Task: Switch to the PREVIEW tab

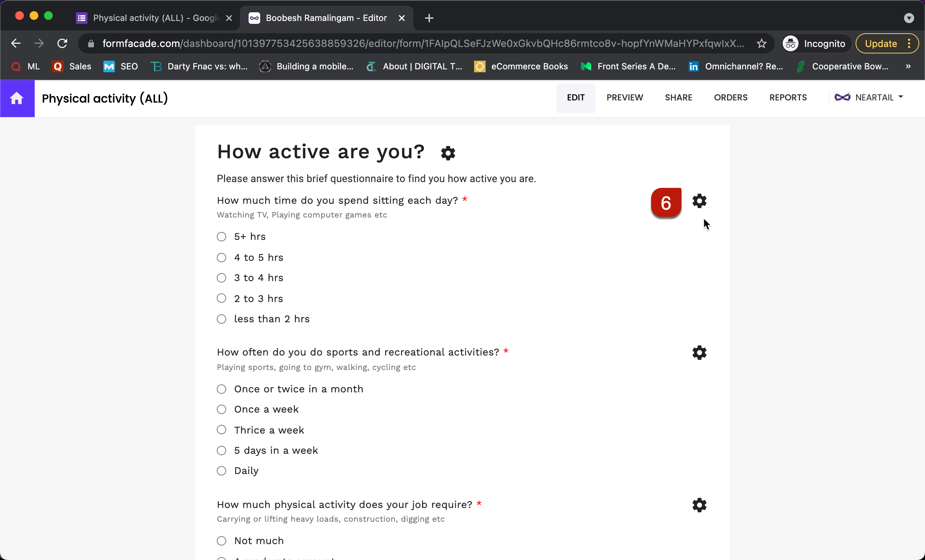Action: tap(624, 97)
